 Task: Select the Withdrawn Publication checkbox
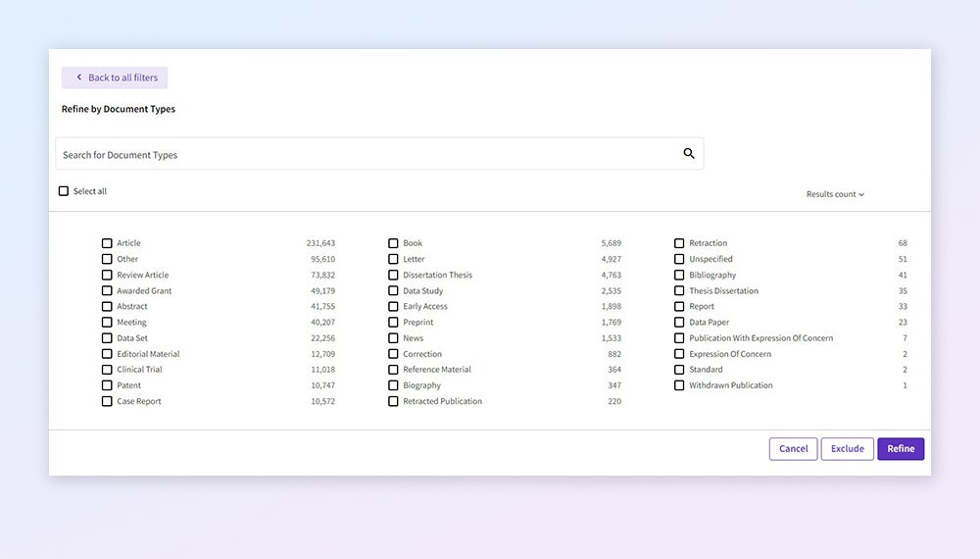click(679, 385)
